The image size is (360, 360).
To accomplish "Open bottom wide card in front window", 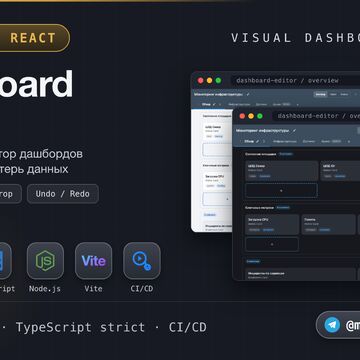I will [x=301, y=274].
